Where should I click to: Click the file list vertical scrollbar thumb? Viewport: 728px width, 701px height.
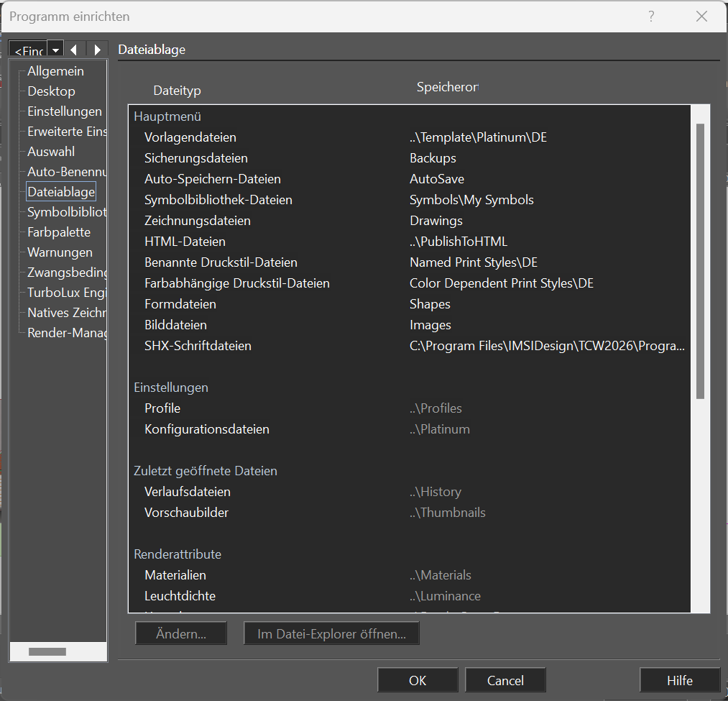pyautogui.click(x=700, y=261)
